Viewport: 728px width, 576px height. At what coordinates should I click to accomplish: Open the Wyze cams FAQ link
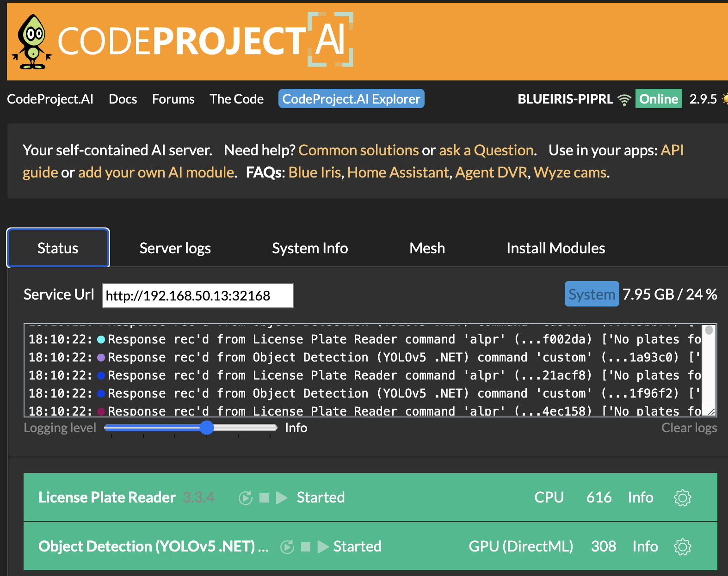(570, 172)
